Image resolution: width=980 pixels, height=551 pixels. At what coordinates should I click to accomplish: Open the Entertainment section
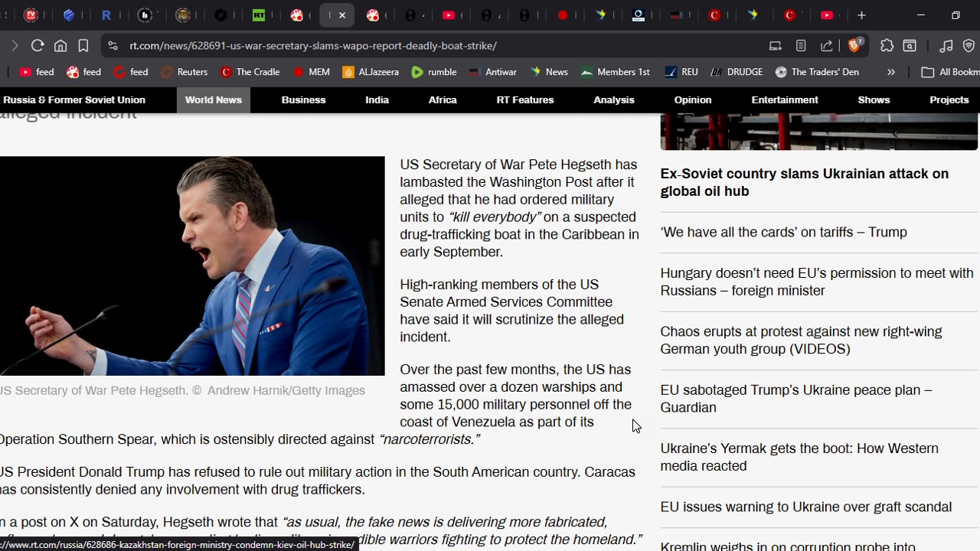pyautogui.click(x=785, y=100)
